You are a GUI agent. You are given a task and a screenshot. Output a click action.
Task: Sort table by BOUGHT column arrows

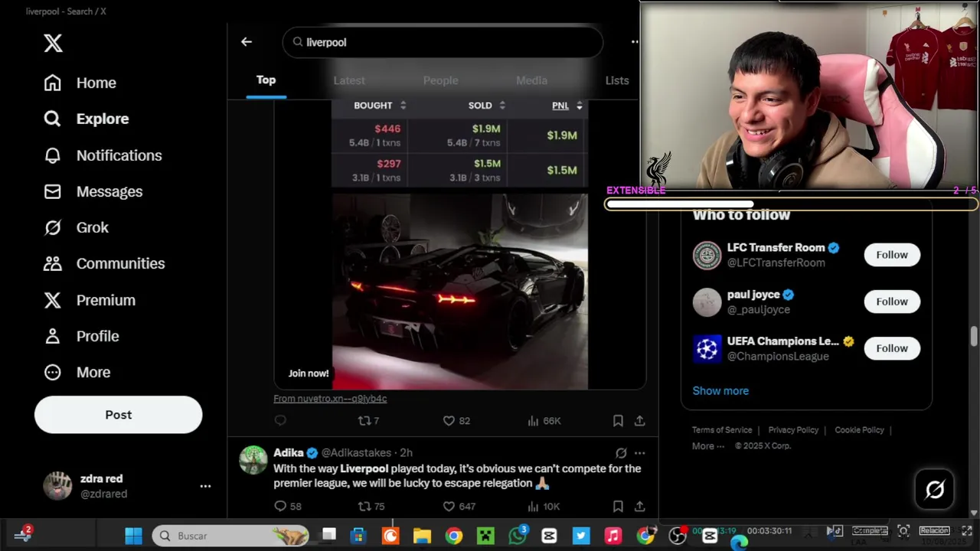click(x=403, y=106)
